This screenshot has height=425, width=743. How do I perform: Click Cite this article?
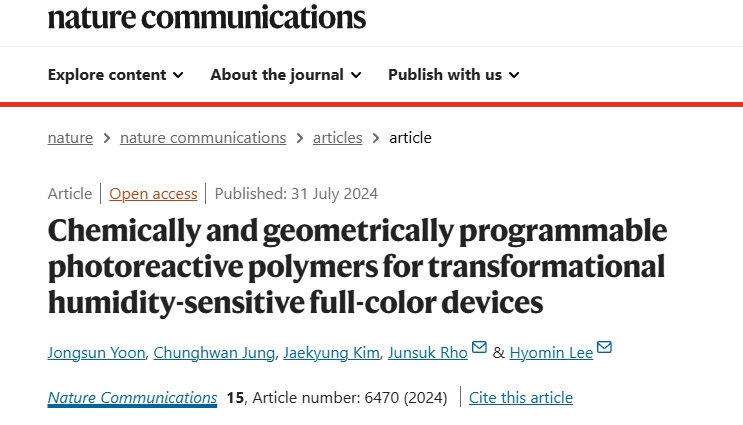point(521,398)
